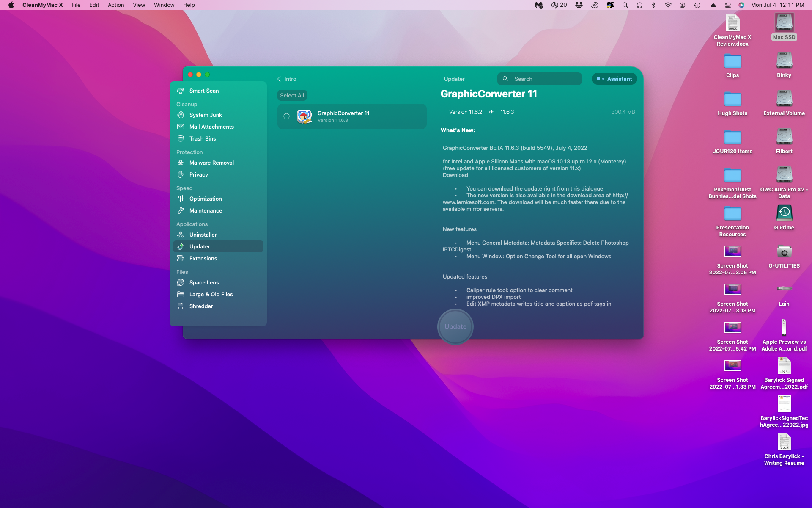This screenshot has width=812, height=508.
Task: Click the Updater icon in Applications
Action: coord(182,246)
